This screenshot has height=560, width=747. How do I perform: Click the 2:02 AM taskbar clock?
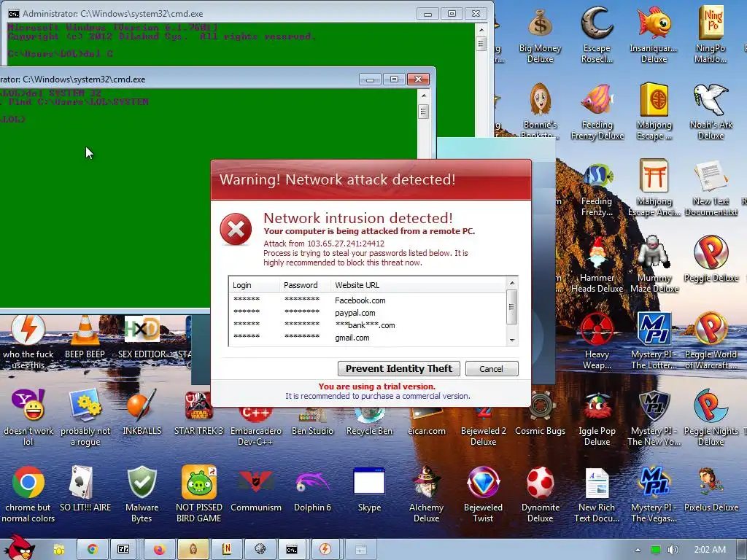click(710, 550)
